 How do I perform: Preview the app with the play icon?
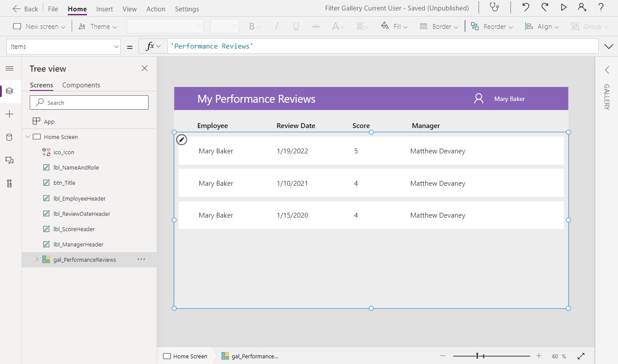coord(563,7)
